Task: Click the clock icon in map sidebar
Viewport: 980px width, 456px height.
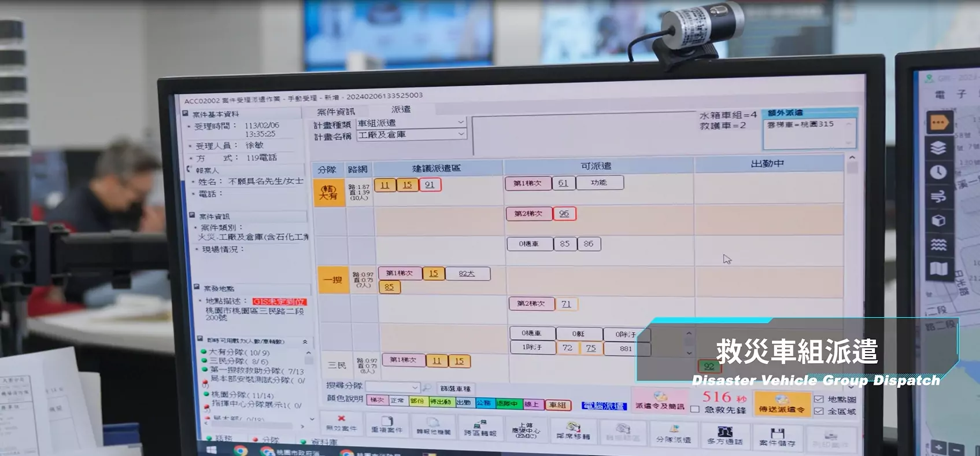Action: 938,172
